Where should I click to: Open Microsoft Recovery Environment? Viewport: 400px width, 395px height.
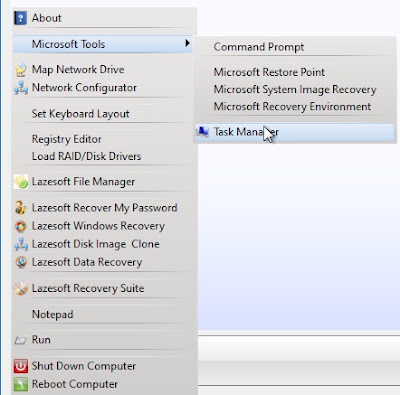tap(292, 107)
